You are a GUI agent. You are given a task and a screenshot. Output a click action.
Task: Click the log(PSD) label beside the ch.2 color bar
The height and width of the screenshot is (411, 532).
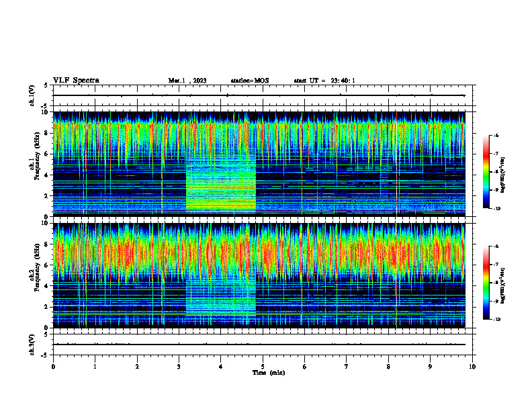502,285
